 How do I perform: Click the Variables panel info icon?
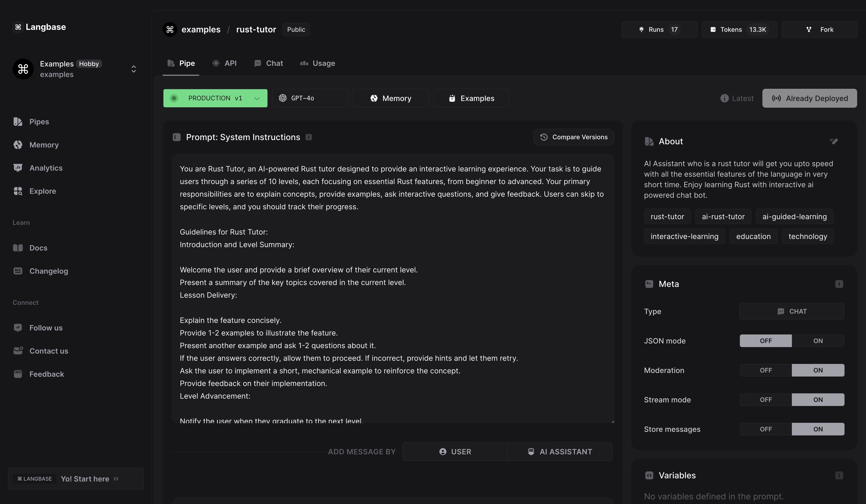[839, 476]
